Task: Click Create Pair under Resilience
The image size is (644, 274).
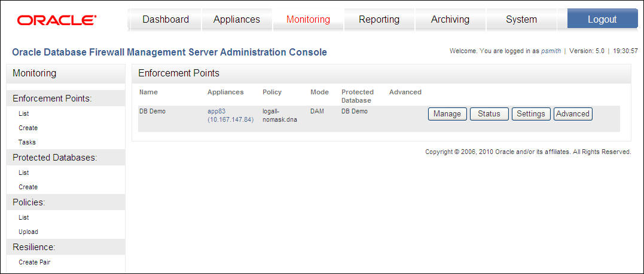Action: click(x=35, y=262)
